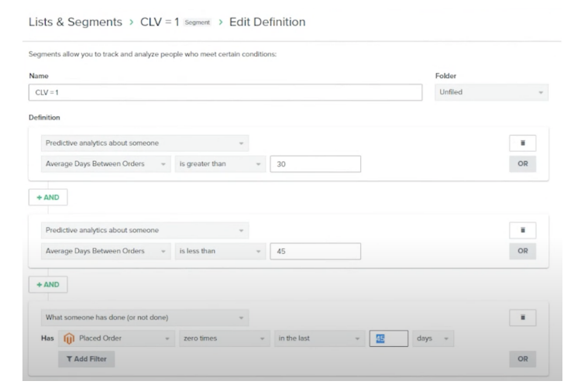Image resolution: width=588 pixels, height=388 pixels.
Task: Open the Lists & Segments breadcrumb
Action: click(75, 22)
